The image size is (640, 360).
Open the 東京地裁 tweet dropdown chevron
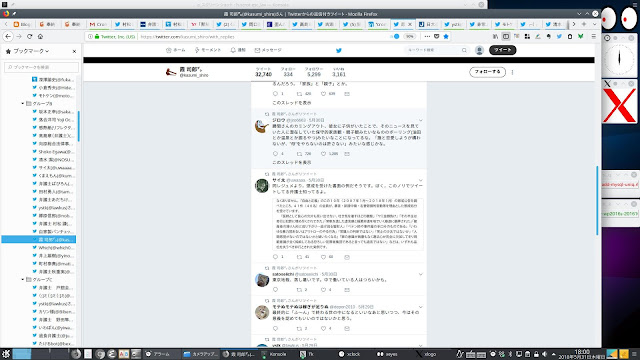421,274
